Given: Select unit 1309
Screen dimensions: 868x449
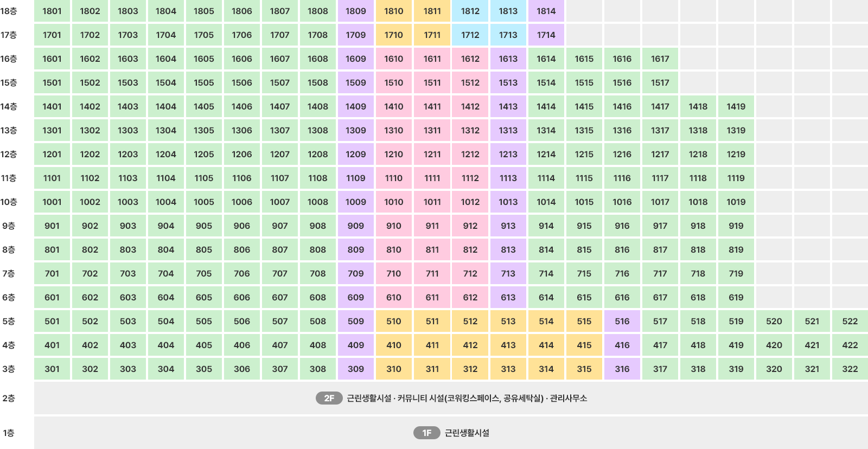Looking at the screenshot, I should coord(356,130).
